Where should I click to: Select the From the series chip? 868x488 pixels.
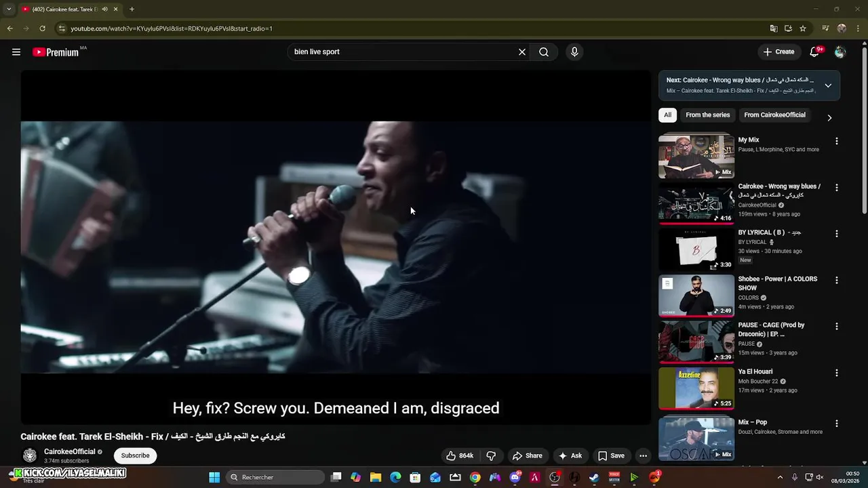click(707, 115)
